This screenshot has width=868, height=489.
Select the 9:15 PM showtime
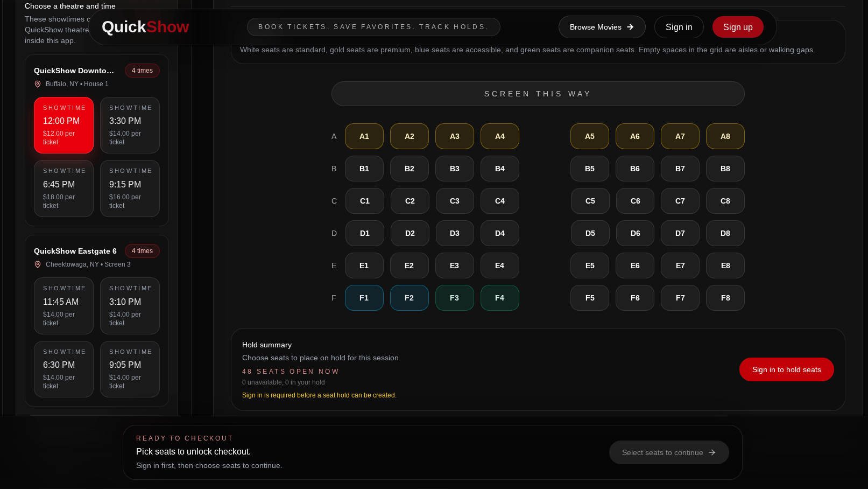click(x=130, y=188)
